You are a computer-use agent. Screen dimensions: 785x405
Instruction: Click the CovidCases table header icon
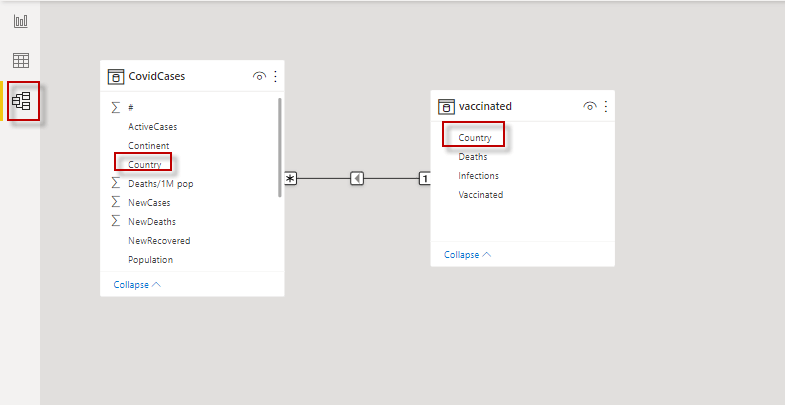[115, 76]
